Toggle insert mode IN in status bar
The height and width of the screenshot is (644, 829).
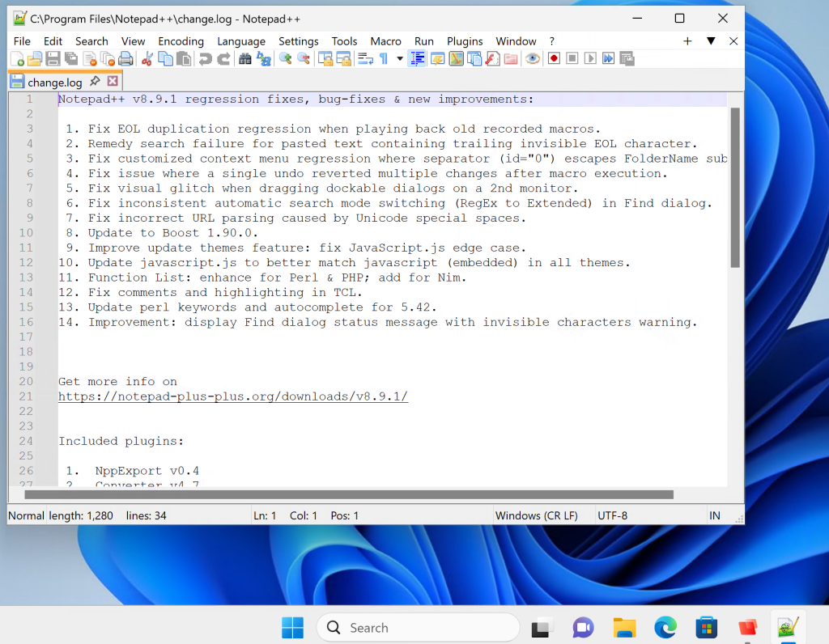coord(715,515)
